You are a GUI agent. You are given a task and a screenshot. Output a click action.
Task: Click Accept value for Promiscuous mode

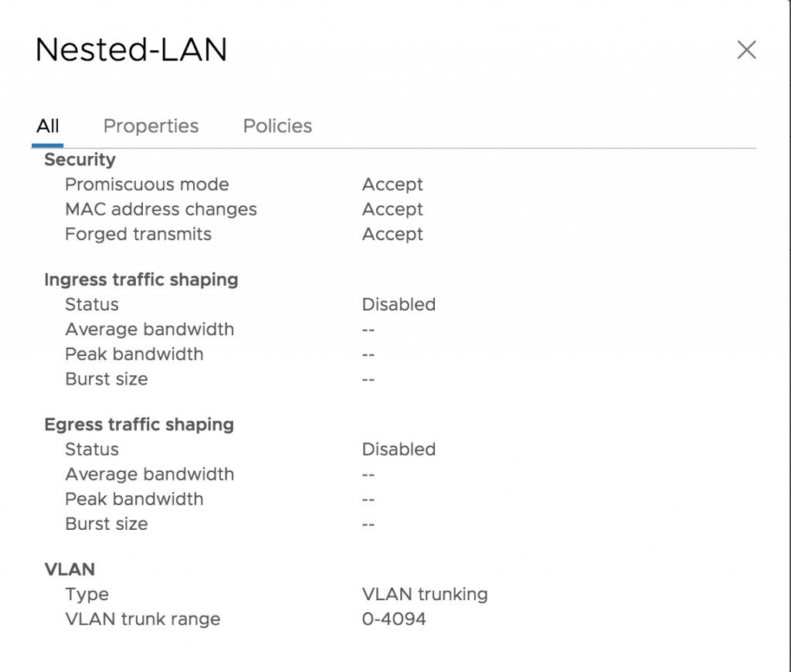click(392, 185)
